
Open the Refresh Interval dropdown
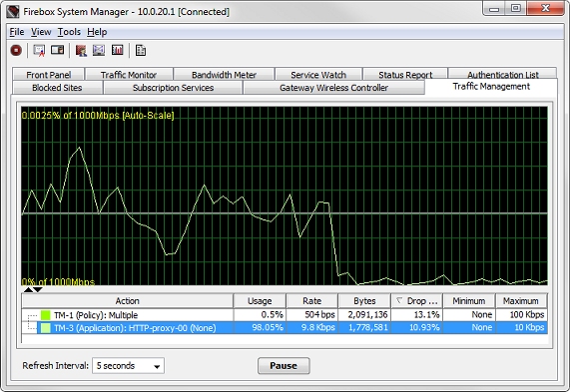[128, 365]
